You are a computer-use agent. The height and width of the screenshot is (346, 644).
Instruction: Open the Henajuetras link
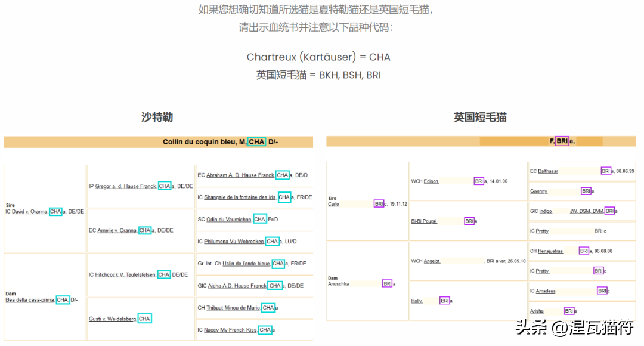point(550,251)
